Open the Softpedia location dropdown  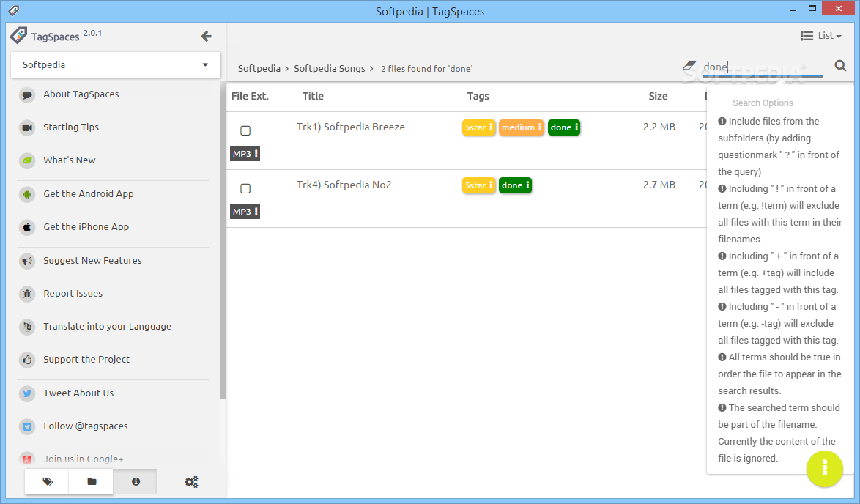[x=115, y=64]
